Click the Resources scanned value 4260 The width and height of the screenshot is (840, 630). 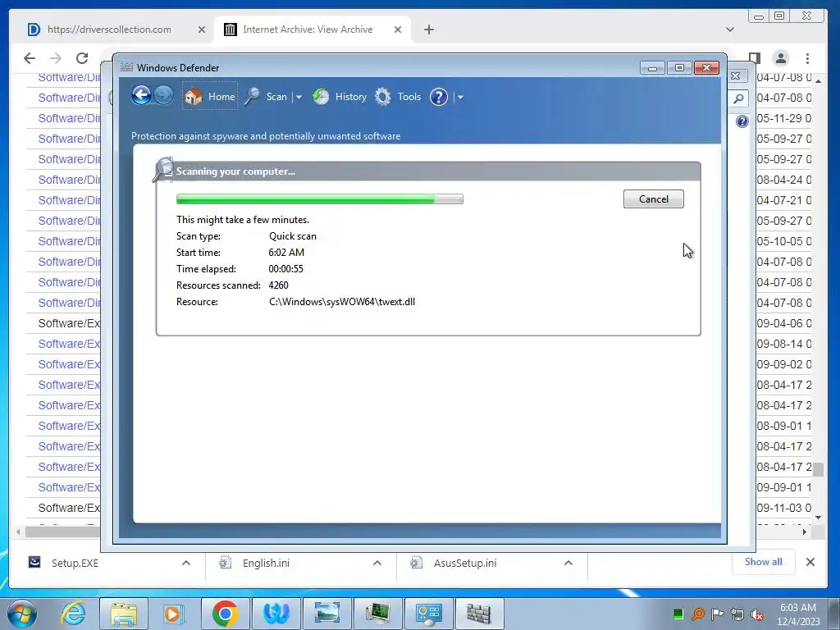tap(279, 285)
